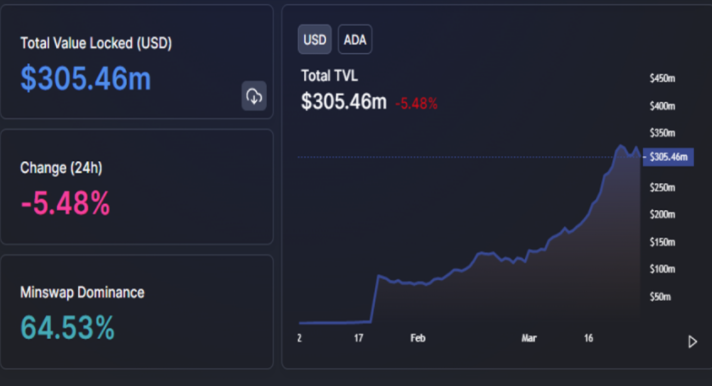This screenshot has width=712, height=386.
Task: Click the highlighted $305.46m price axis tag
Action: (668, 157)
